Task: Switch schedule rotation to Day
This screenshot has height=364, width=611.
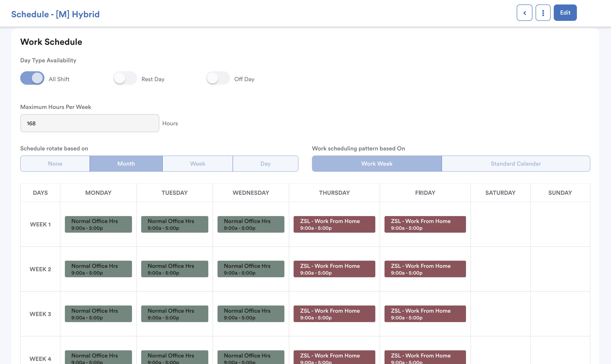Action: coord(266,164)
